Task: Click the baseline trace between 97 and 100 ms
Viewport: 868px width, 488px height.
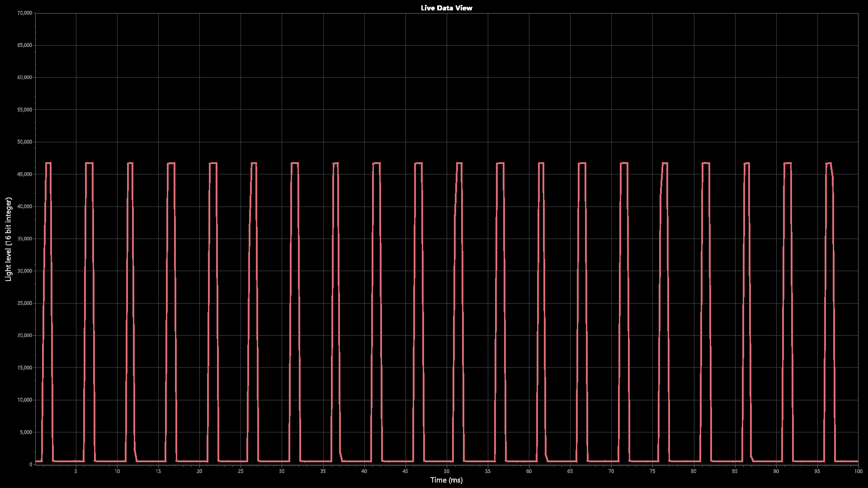Action: click(x=846, y=461)
